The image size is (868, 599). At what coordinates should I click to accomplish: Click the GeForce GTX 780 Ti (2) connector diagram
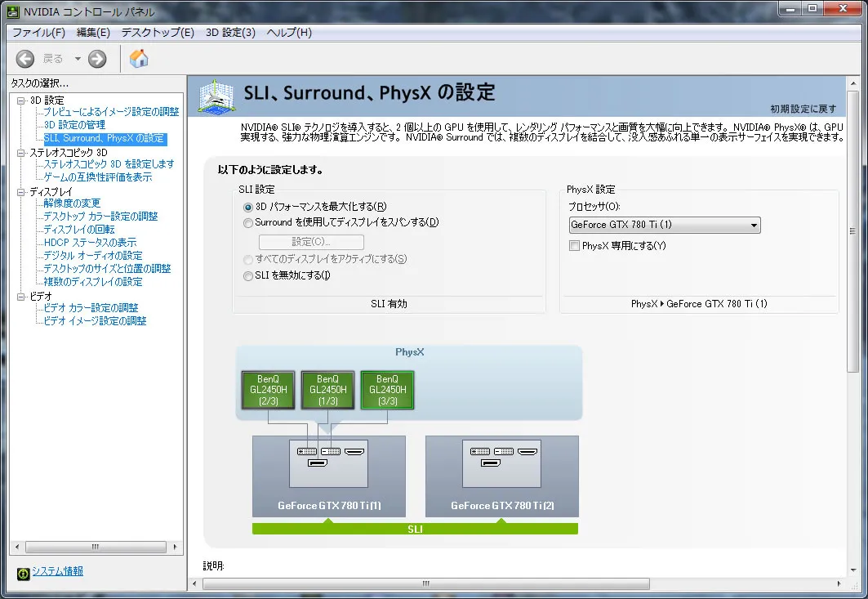coord(501,464)
